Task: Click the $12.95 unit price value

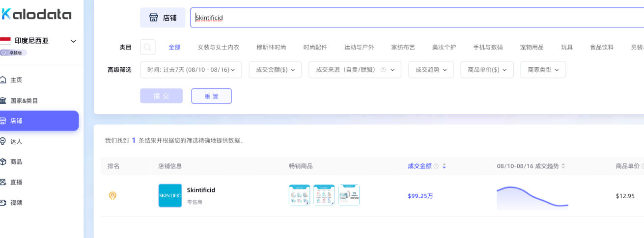Action: (625, 196)
